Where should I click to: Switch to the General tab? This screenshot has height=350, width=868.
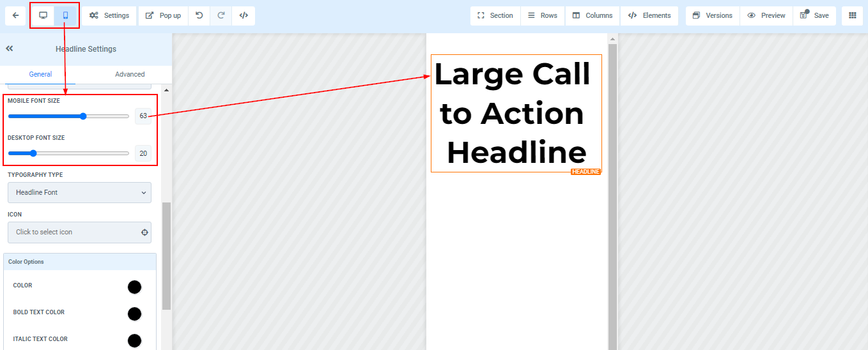pyautogui.click(x=40, y=74)
